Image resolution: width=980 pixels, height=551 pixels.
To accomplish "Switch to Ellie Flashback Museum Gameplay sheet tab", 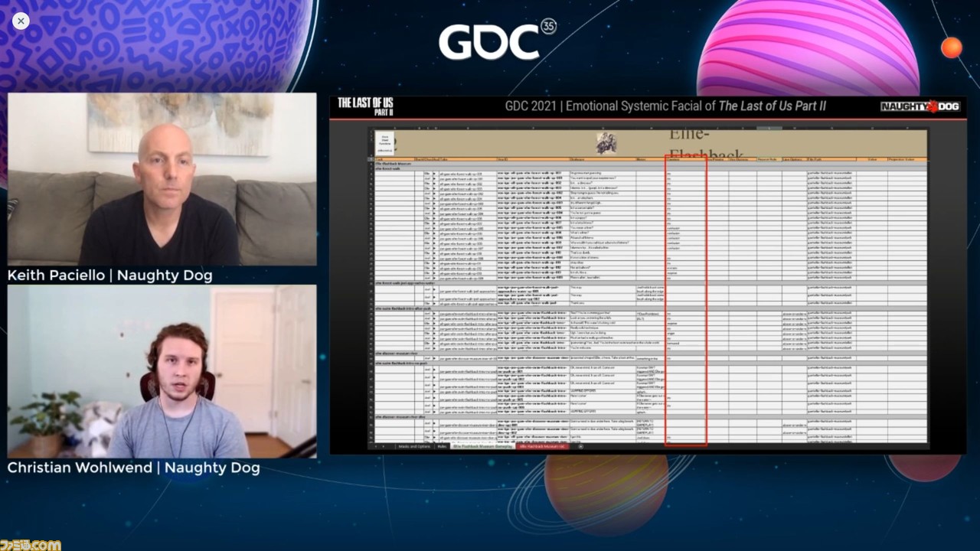I will (x=482, y=446).
